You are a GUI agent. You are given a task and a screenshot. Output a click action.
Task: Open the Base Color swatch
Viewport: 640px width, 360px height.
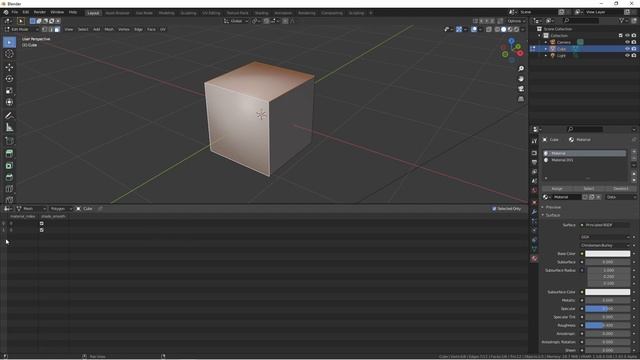(607, 254)
